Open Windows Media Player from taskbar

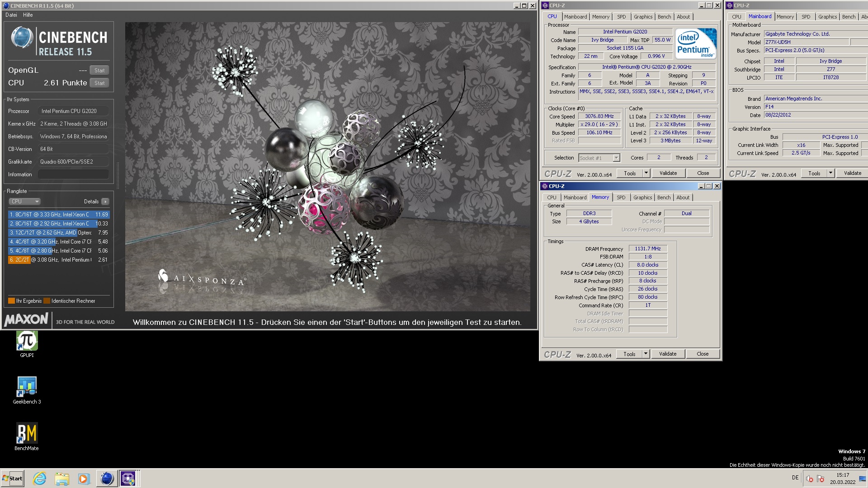pyautogui.click(x=84, y=478)
